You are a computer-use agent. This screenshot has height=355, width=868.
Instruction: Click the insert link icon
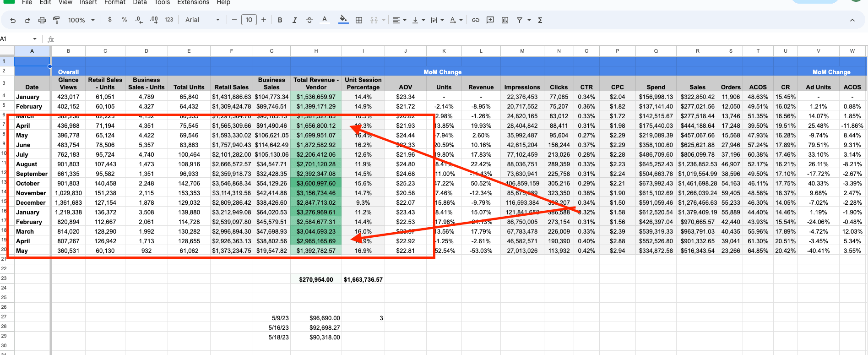tap(476, 20)
